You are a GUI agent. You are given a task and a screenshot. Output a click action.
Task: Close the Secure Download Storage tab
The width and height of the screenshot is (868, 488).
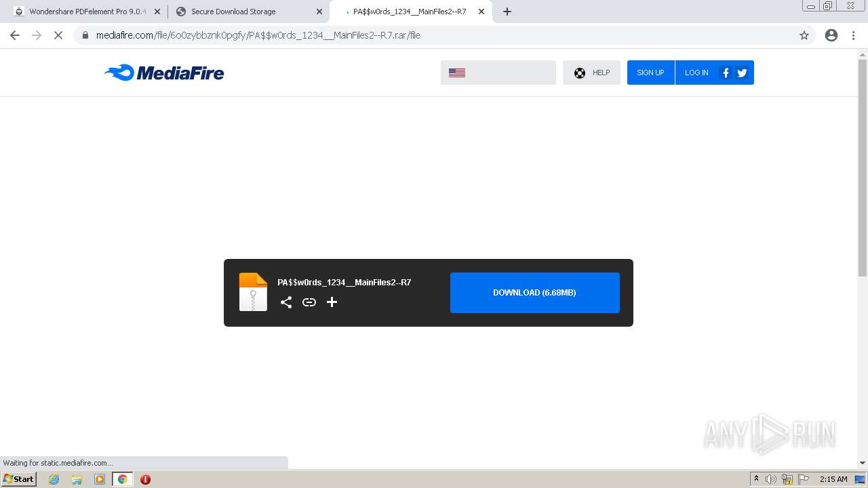(319, 12)
